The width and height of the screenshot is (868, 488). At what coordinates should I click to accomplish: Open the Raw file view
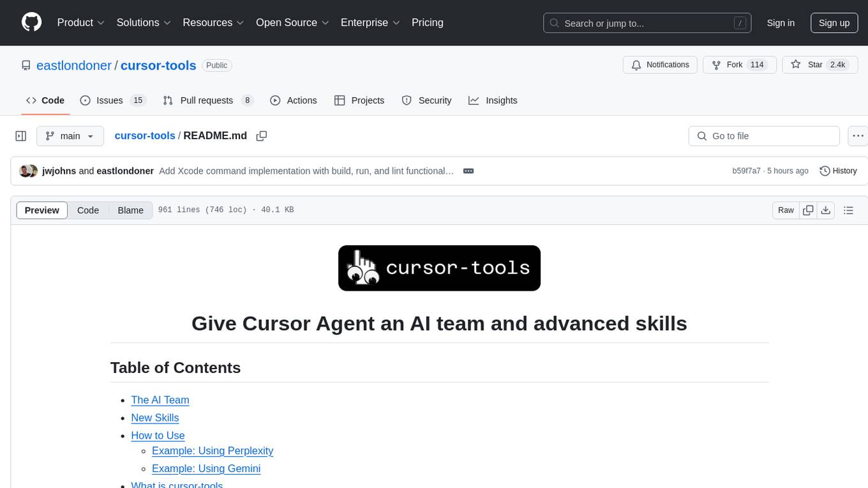pos(786,210)
